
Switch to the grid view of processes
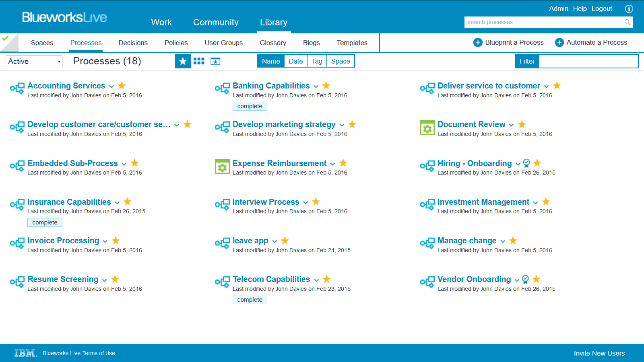pos(199,61)
